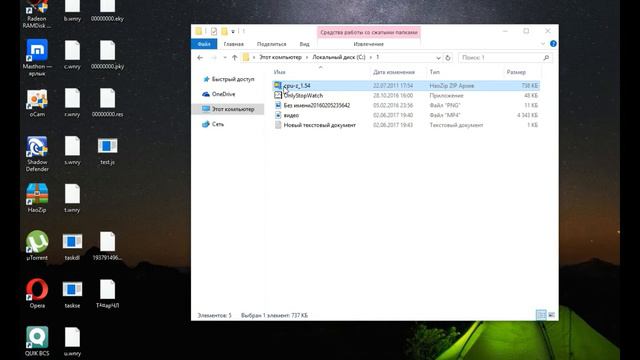This screenshot has height=360, width=640.
Task: Click the Back arrow in Explorer
Action: pyautogui.click(x=200, y=58)
